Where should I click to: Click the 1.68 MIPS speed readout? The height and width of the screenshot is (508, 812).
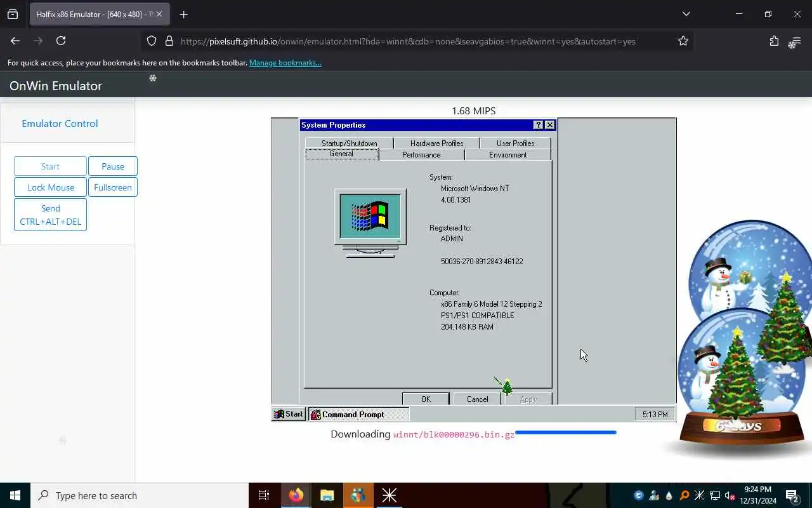pos(473,110)
